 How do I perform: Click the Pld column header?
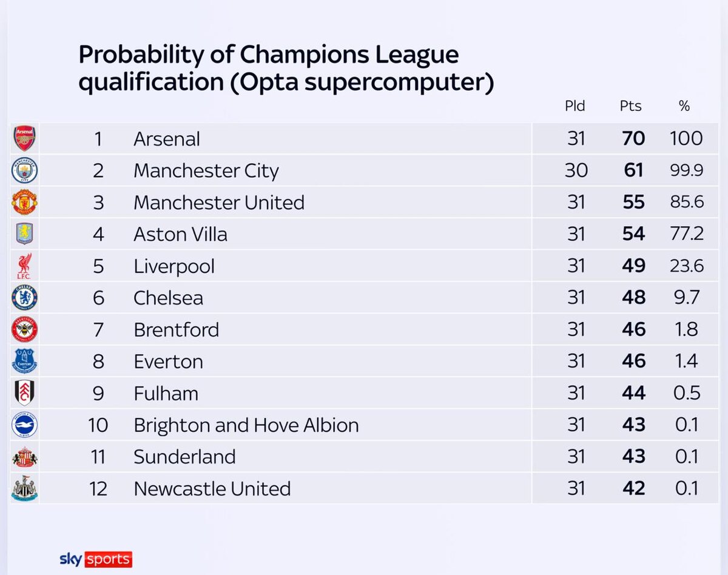click(575, 106)
